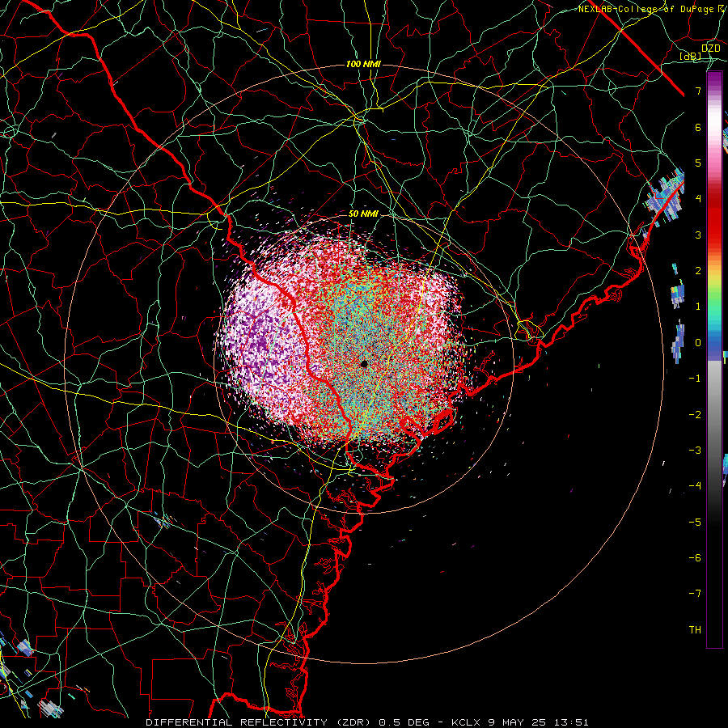Click the -3 value on the scale

pyautogui.click(x=695, y=451)
